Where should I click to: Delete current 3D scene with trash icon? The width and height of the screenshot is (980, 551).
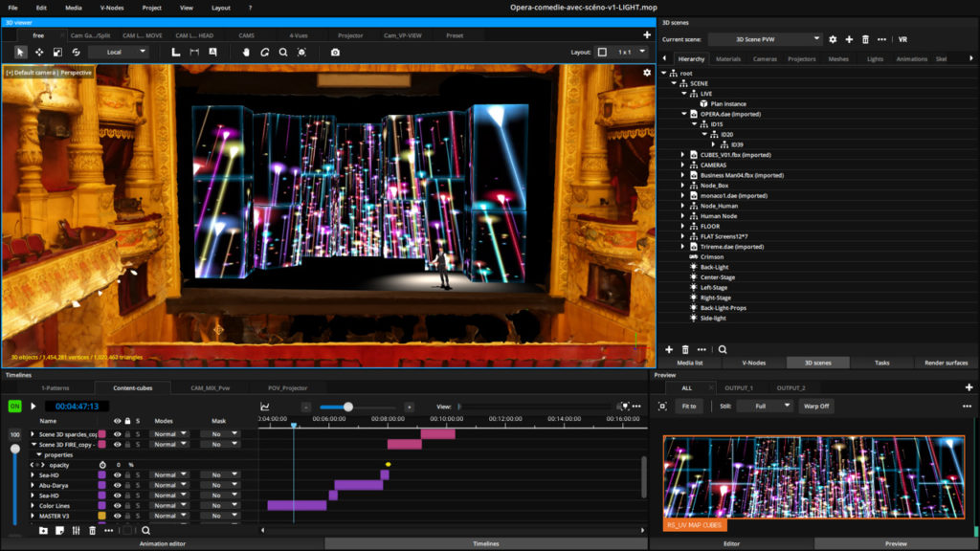[866, 39]
